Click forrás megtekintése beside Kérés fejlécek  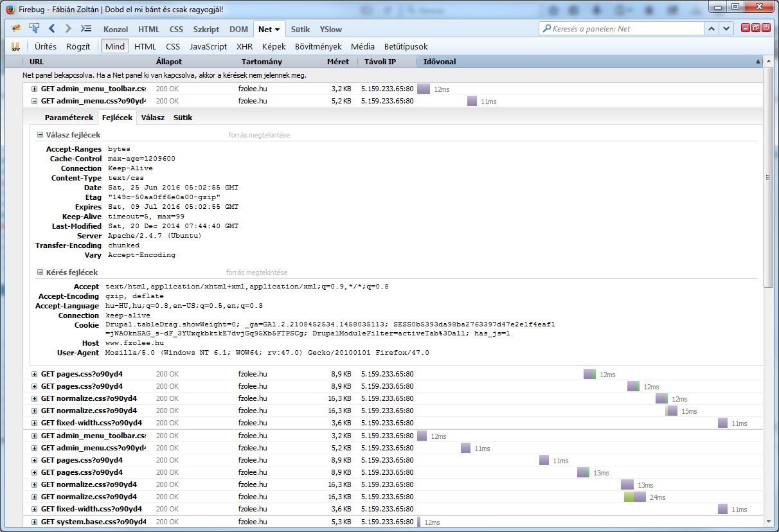[257, 272]
